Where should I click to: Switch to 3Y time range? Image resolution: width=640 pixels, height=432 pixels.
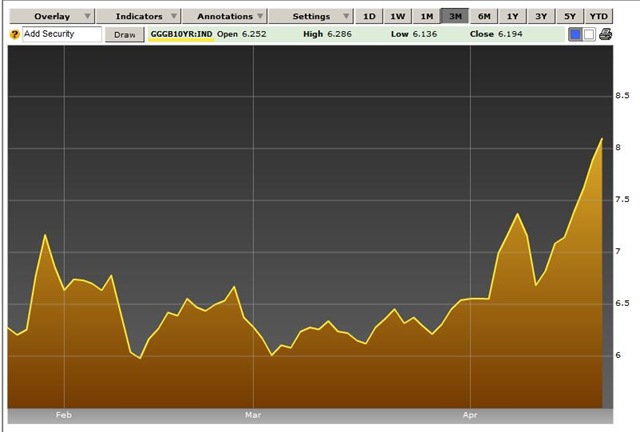click(541, 16)
